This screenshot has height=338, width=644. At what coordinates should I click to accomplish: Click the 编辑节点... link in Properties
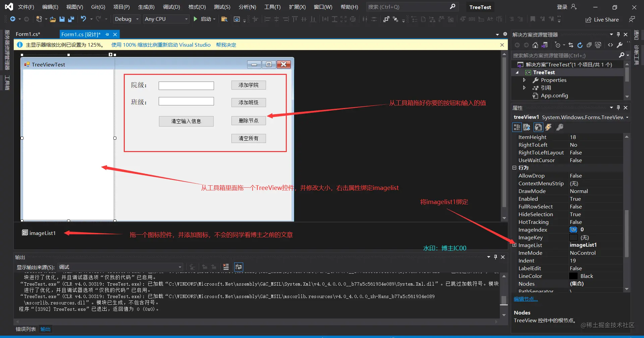pyautogui.click(x=526, y=299)
